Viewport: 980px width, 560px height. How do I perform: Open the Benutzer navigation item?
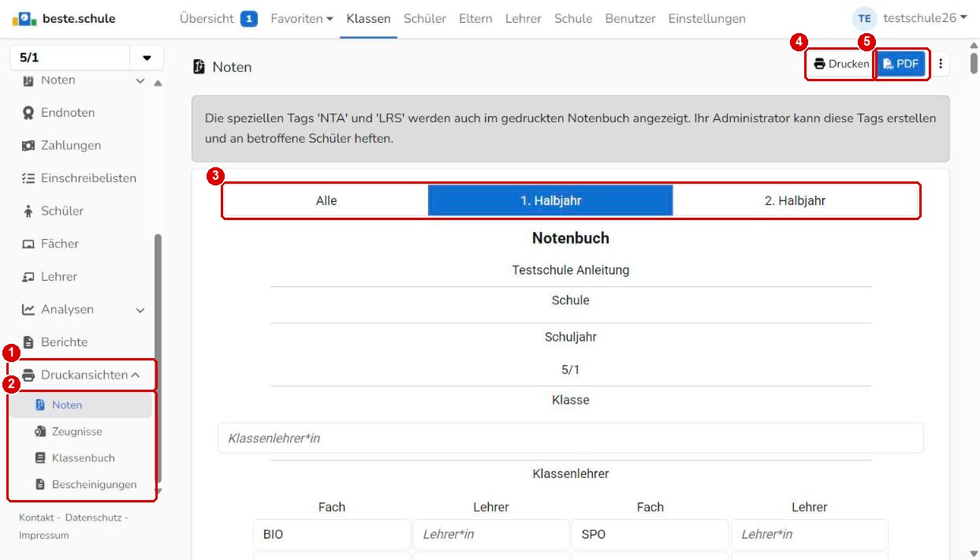[630, 19]
